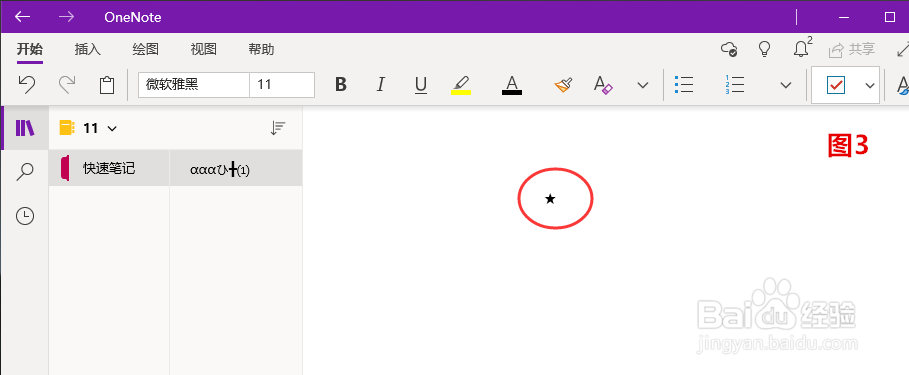Toggle the notebook navigation pane icon

click(25, 128)
